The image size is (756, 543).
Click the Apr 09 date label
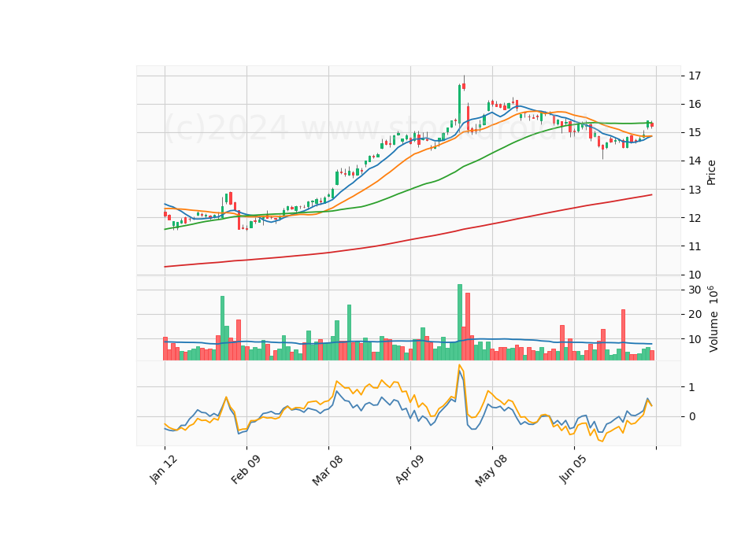[x=409, y=469]
